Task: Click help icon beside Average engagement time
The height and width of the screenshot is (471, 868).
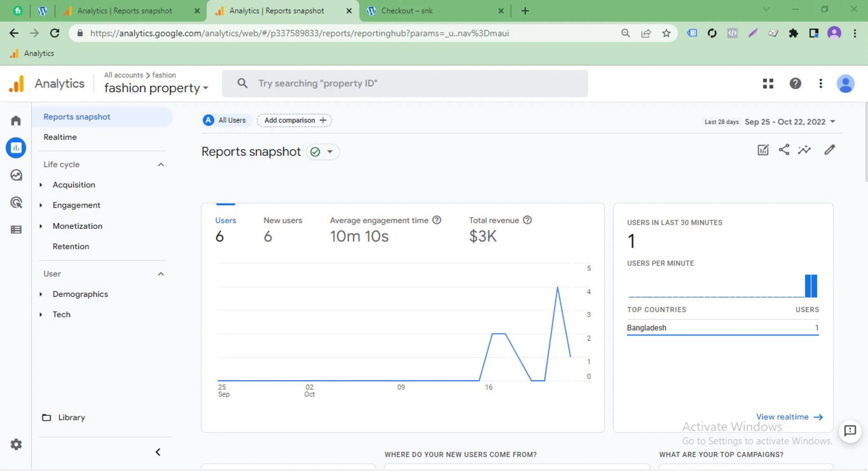Action: (x=437, y=220)
